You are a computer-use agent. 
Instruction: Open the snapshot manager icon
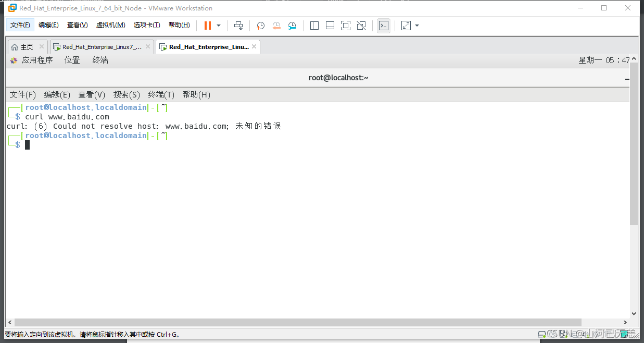click(x=292, y=26)
